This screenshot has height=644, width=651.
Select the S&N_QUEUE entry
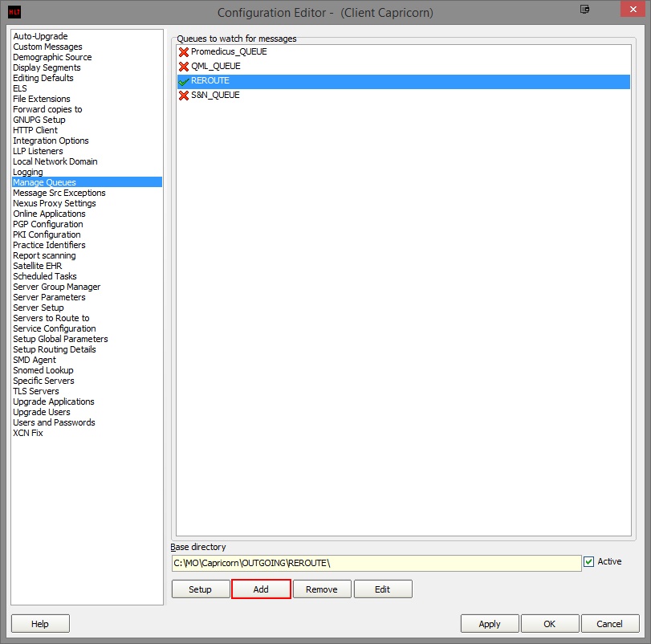coord(404,96)
